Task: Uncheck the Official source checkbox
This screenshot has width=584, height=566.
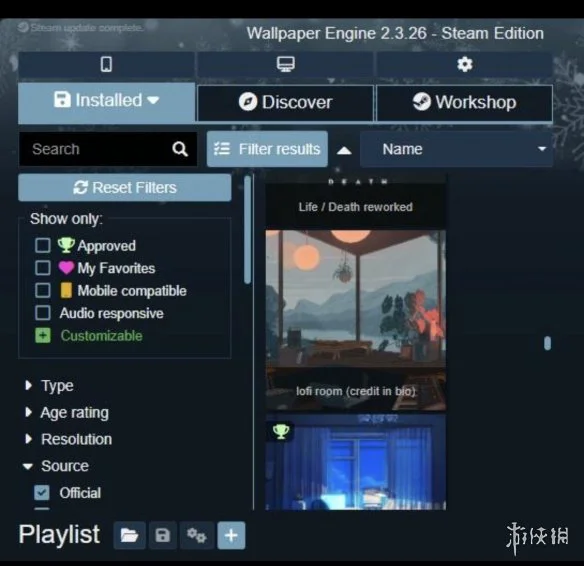Action: [42, 493]
